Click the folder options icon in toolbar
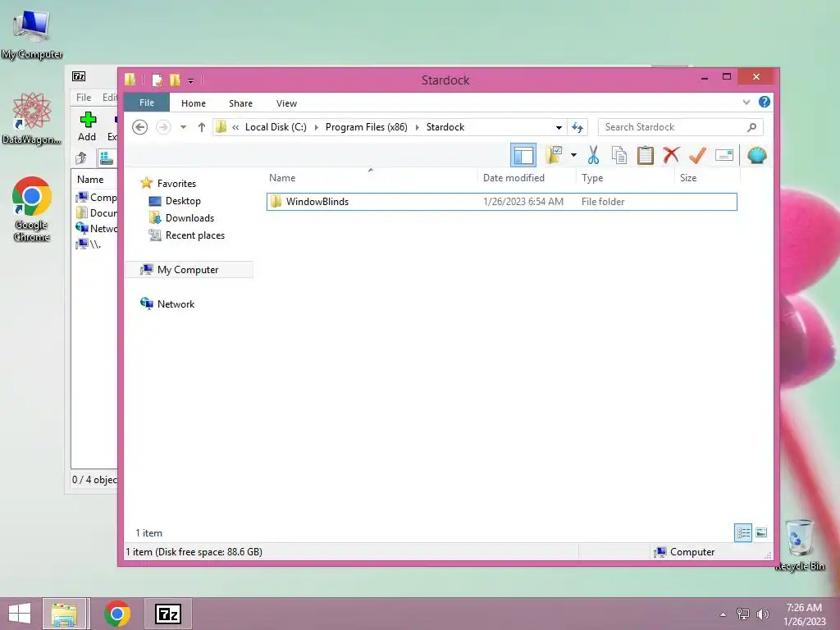The width and height of the screenshot is (840, 630). click(554, 155)
